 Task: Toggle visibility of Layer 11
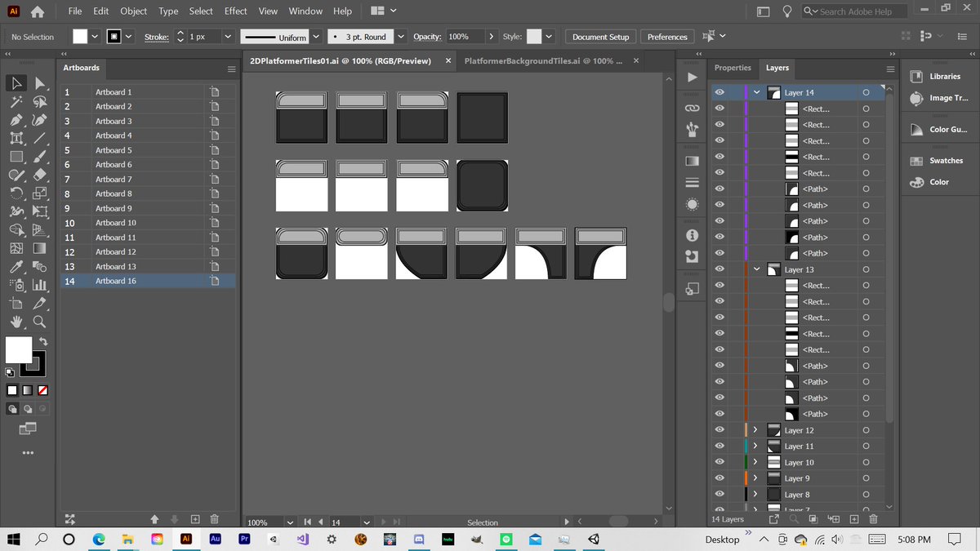[x=719, y=447]
